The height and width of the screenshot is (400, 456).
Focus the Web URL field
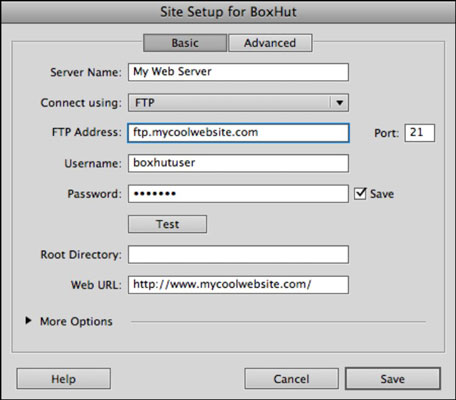click(238, 285)
